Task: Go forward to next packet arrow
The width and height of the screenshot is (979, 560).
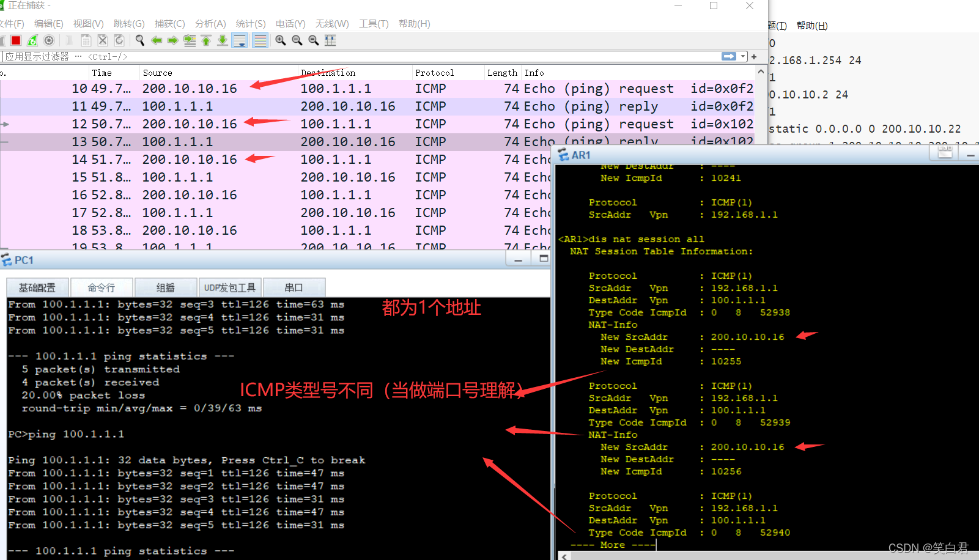Action: coord(173,40)
